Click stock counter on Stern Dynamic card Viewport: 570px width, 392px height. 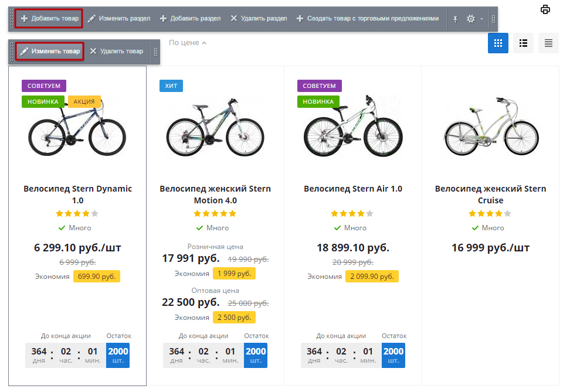pyautogui.click(x=118, y=355)
